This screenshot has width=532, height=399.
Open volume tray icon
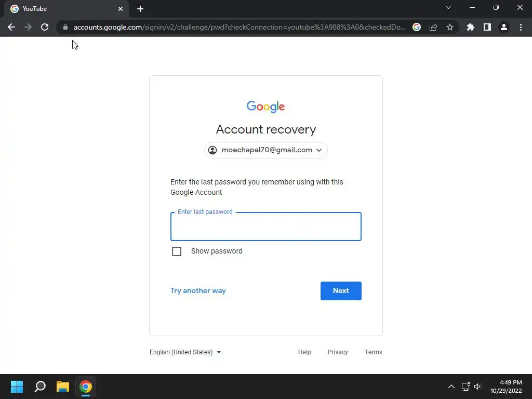tap(478, 387)
